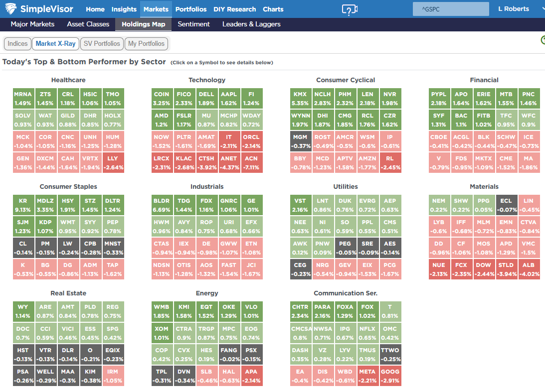Click the MRNA tile in Healthcare

click(23, 99)
